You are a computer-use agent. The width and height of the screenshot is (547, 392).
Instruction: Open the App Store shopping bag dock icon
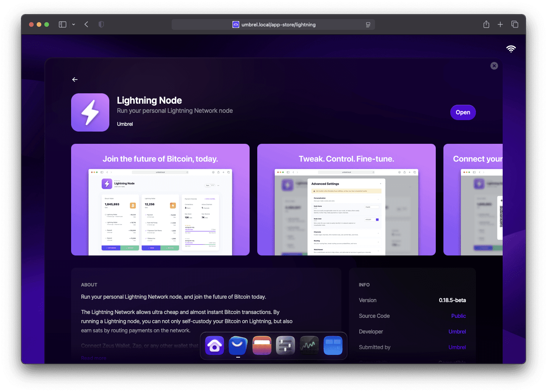tap(238, 345)
